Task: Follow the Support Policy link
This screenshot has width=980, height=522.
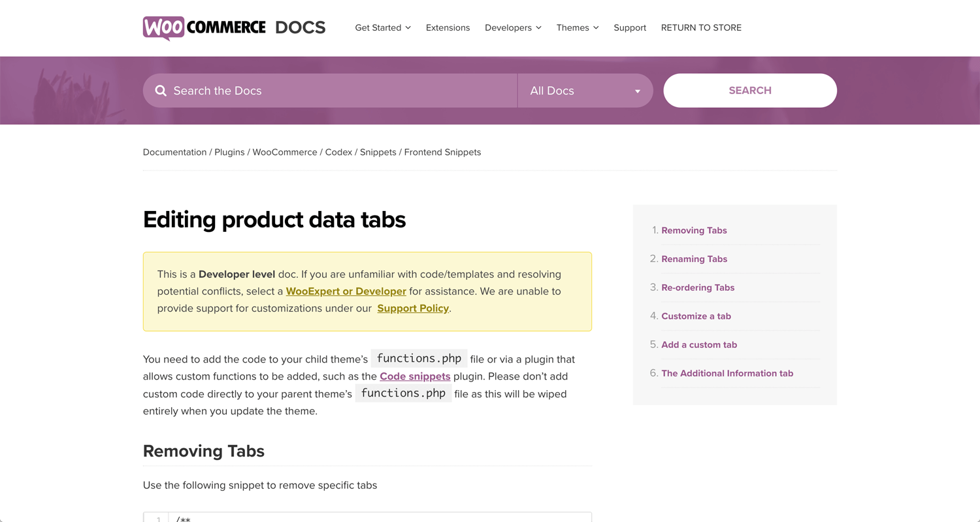Action: [413, 308]
